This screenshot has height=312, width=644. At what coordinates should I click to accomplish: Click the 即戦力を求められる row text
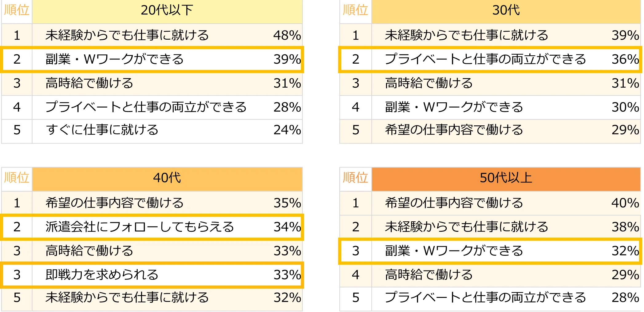pyautogui.click(x=102, y=275)
